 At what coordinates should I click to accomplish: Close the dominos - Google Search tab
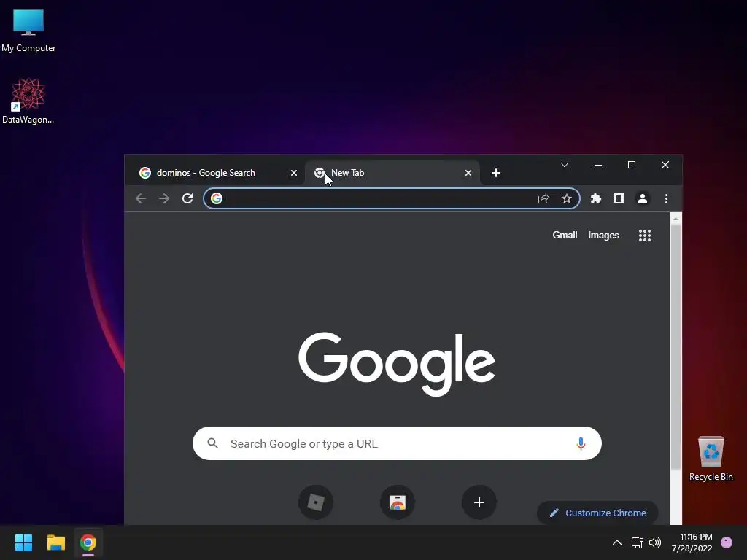tap(294, 173)
